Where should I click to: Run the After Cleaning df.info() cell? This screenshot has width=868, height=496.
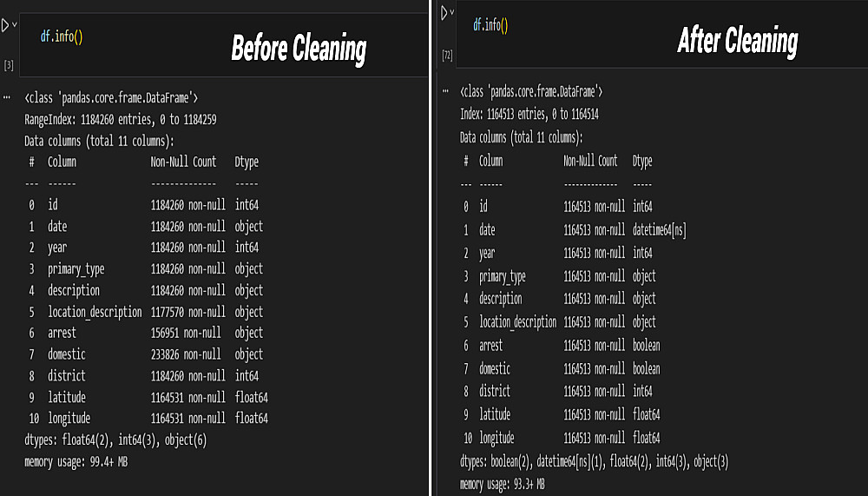click(x=445, y=12)
